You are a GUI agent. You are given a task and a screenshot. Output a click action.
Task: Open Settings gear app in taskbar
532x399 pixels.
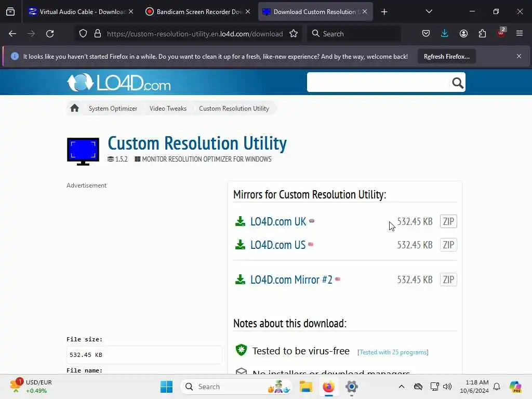coord(352,387)
